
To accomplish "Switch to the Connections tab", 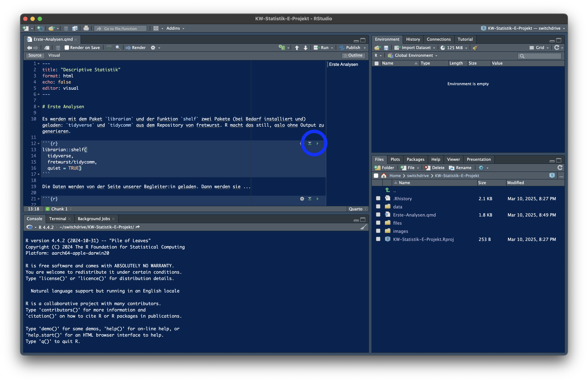I will (438, 39).
